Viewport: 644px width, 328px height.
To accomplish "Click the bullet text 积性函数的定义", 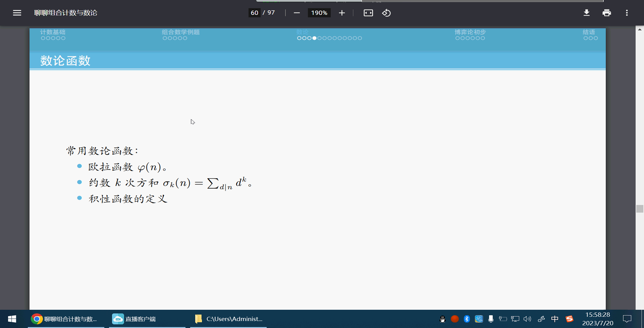I will point(128,199).
